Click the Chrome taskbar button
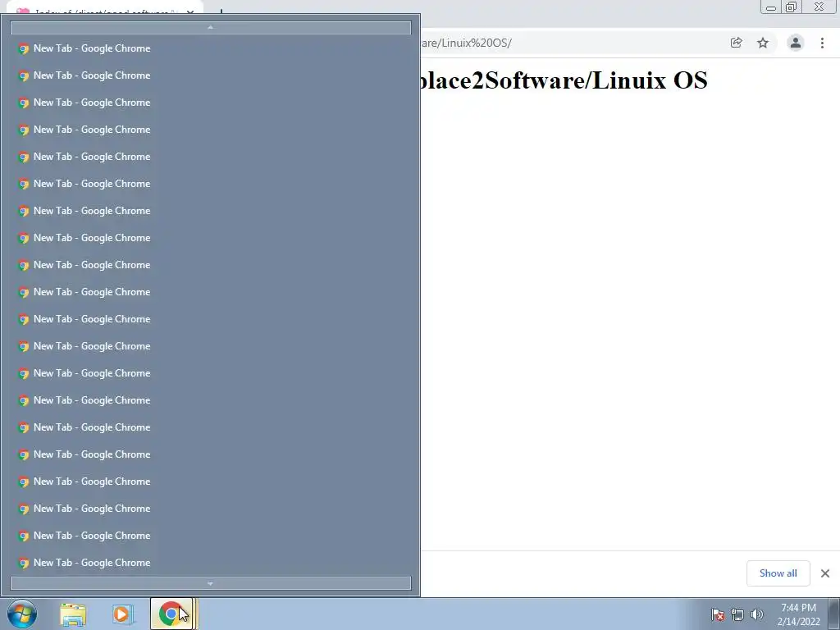 click(x=171, y=614)
